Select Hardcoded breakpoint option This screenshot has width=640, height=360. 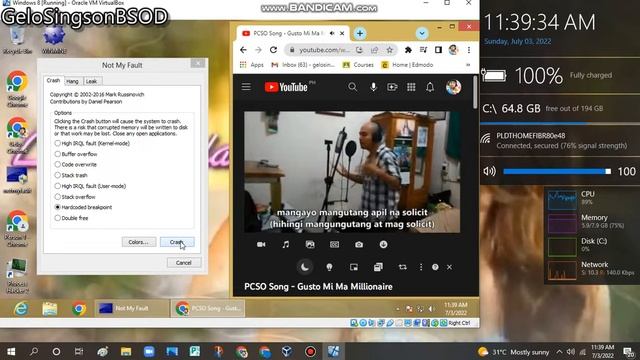(x=83, y=207)
